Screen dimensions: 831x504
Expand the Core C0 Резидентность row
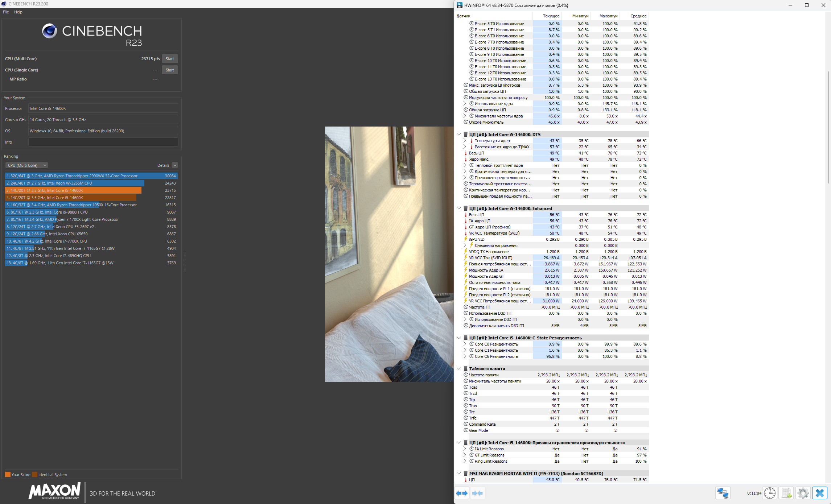click(465, 344)
